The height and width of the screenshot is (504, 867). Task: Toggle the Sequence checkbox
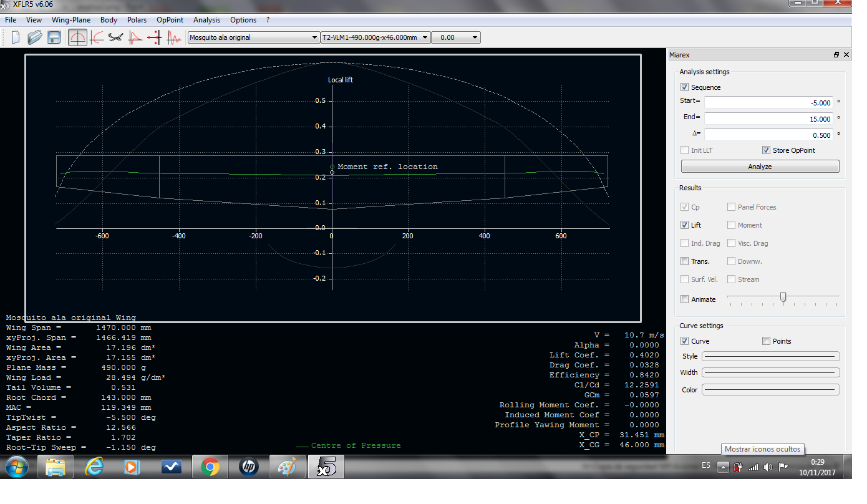pyautogui.click(x=685, y=87)
